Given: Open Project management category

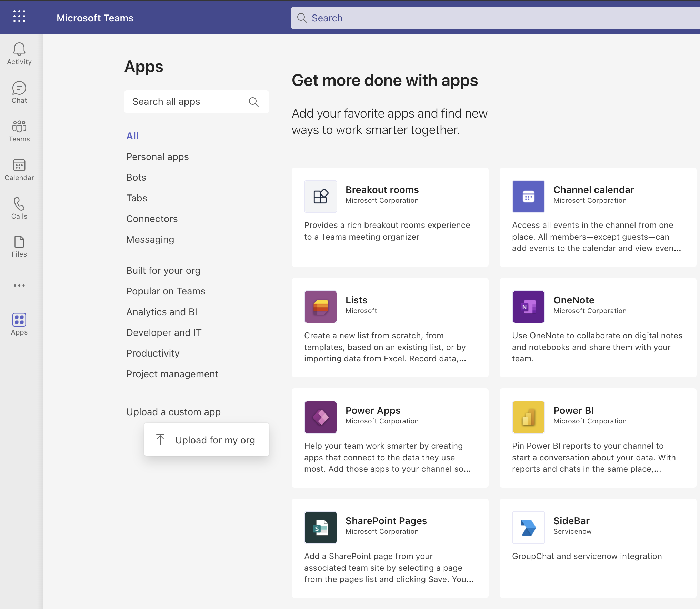Looking at the screenshot, I should [172, 374].
